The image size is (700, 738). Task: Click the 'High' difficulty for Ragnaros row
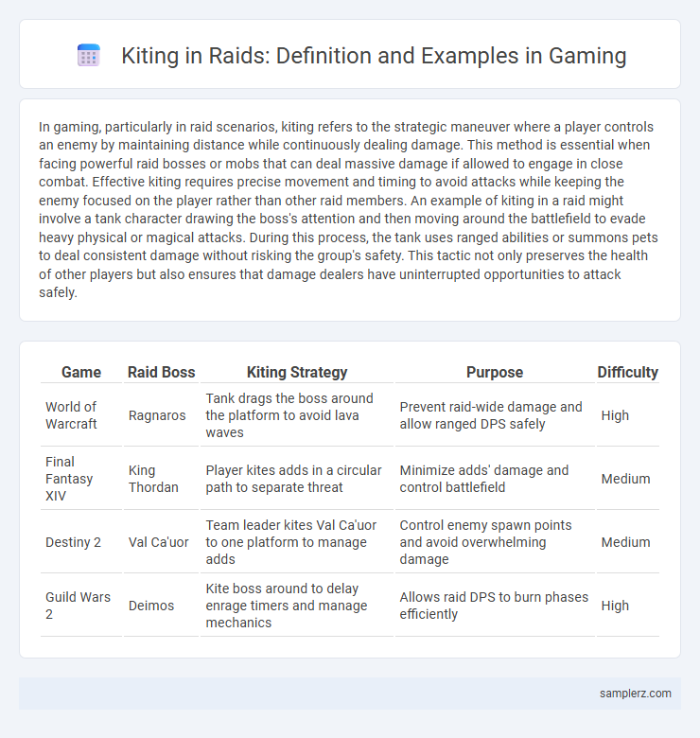627,415
